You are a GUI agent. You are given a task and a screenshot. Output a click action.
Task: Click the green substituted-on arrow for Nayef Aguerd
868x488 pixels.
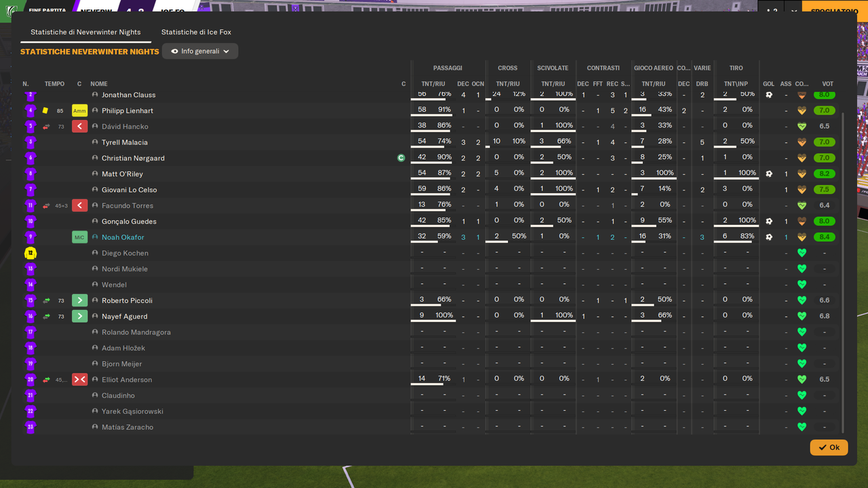[79, 317]
